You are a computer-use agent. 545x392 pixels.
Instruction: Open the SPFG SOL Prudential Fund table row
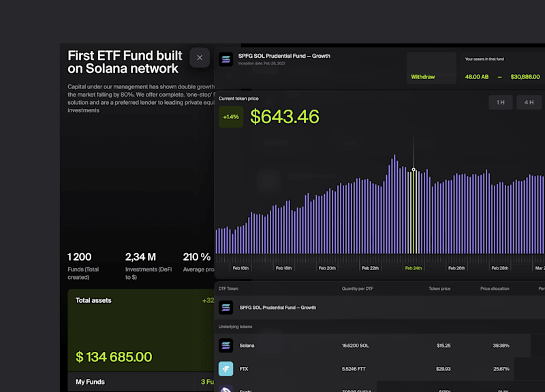click(x=379, y=308)
